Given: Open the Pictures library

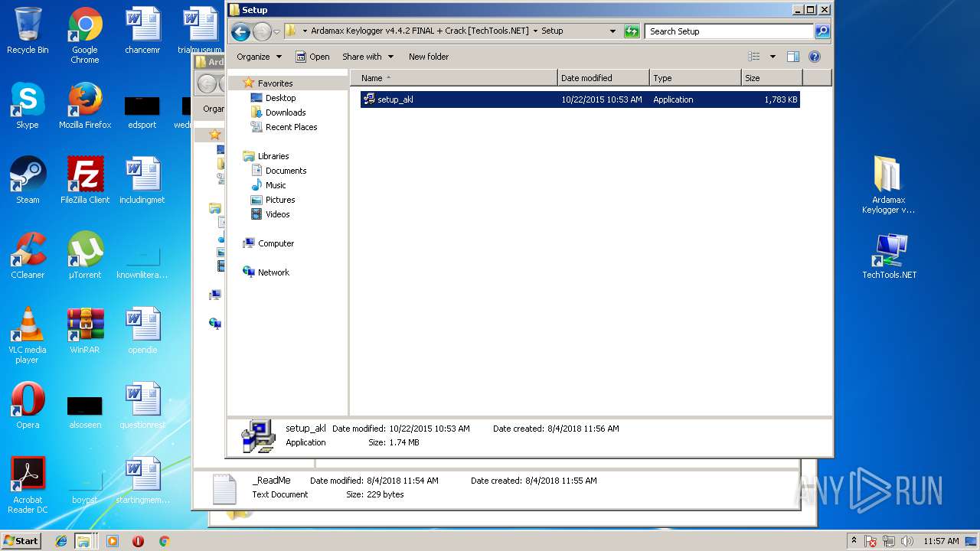Looking at the screenshot, I should [280, 200].
